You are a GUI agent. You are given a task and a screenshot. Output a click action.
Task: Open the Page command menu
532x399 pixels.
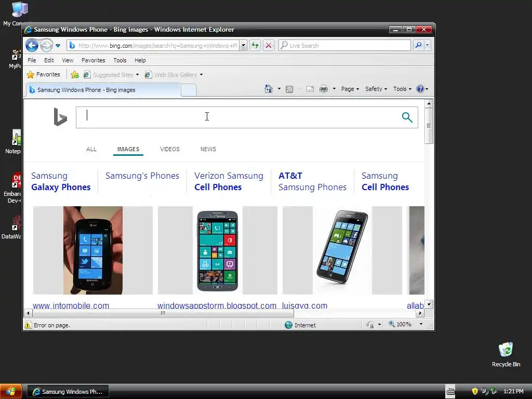(x=350, y=89)
